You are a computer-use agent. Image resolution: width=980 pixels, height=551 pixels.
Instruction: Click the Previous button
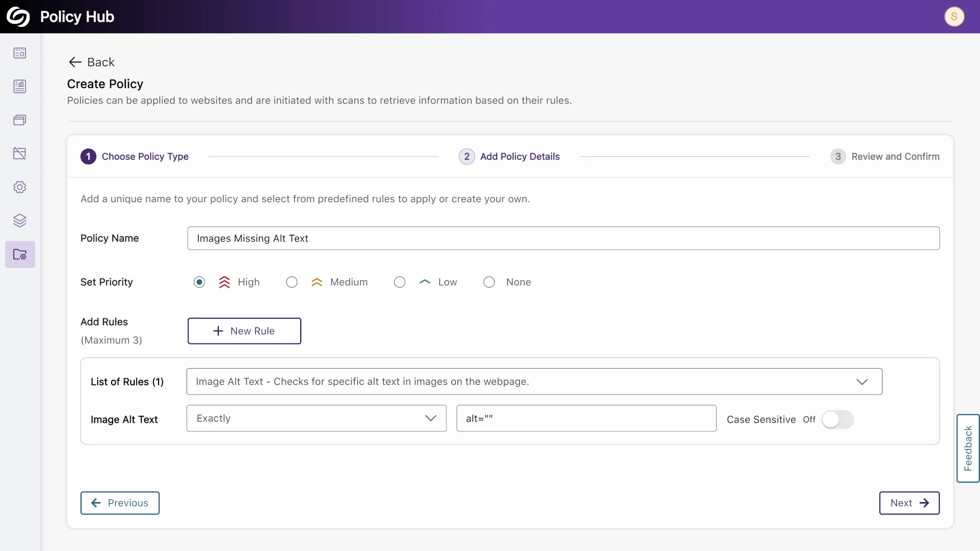pos(120,503)
